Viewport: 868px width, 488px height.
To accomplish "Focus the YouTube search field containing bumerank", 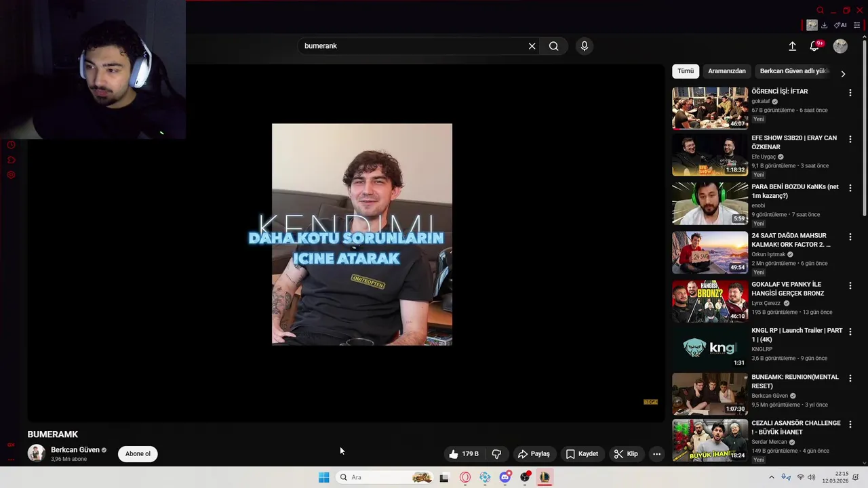I will [x=410, y=46].
